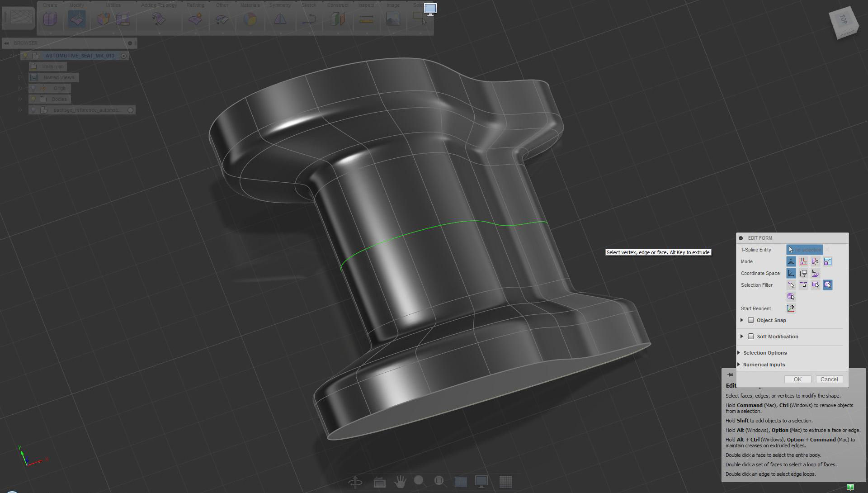Open the Inspect menu
The width and height of the screenshot is (868, 493).
[366, 5]
